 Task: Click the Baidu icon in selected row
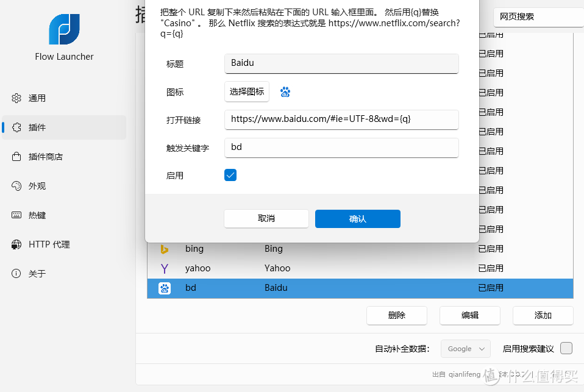point(165,288)
